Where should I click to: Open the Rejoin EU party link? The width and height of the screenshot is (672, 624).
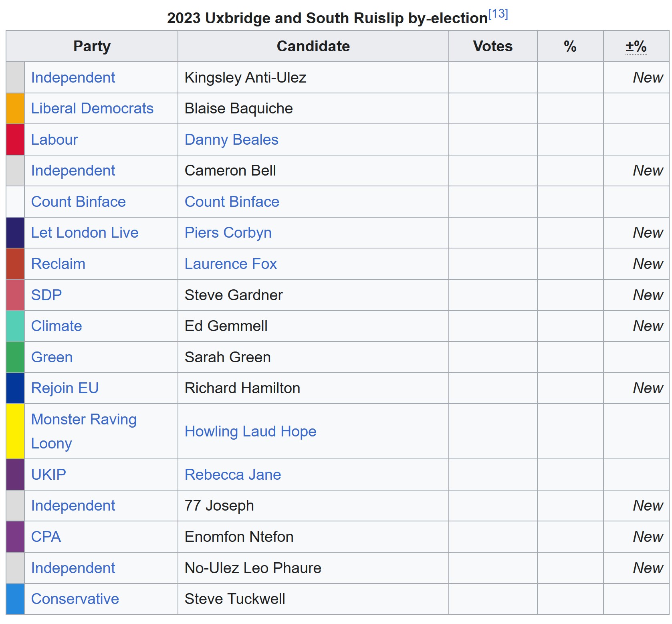(65, 388)
